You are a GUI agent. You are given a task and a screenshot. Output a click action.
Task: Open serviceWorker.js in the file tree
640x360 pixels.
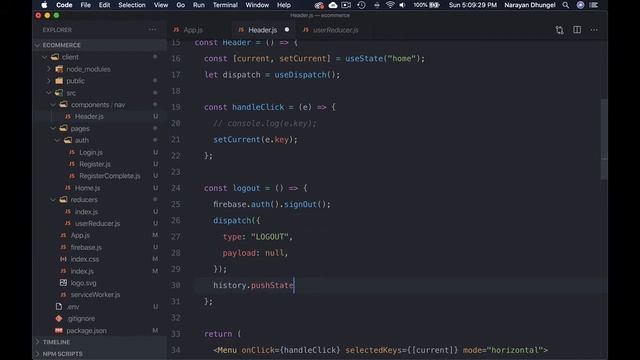pos(95,295)
